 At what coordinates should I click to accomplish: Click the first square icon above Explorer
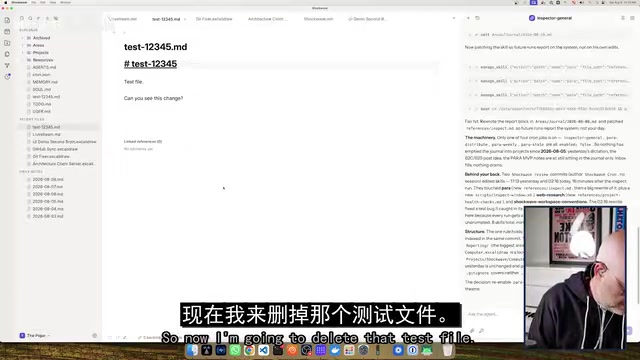click(x=22, y=18)
